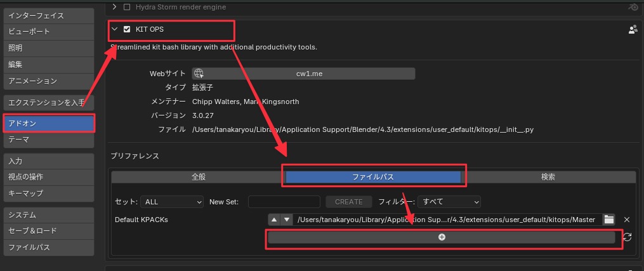Image resolution: width=644 pixels, height=271 pixels.
Task: Click the version text 3.0.27
Action: tap(203, 116)
